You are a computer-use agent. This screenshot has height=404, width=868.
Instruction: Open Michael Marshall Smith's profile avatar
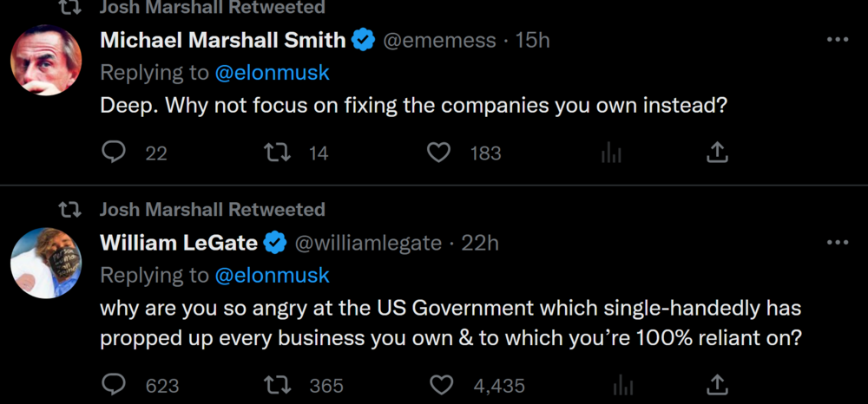coord(46,59)
